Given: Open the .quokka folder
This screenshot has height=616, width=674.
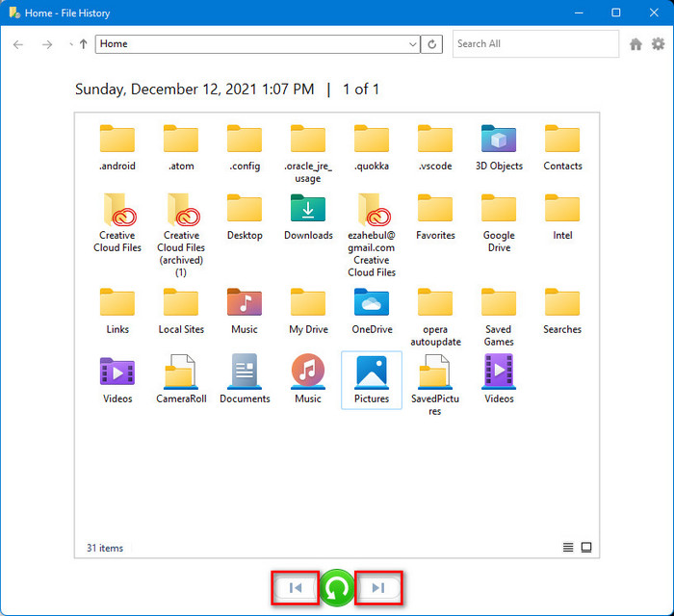Looking at the screenshot, I should click(x=372, y=147).
